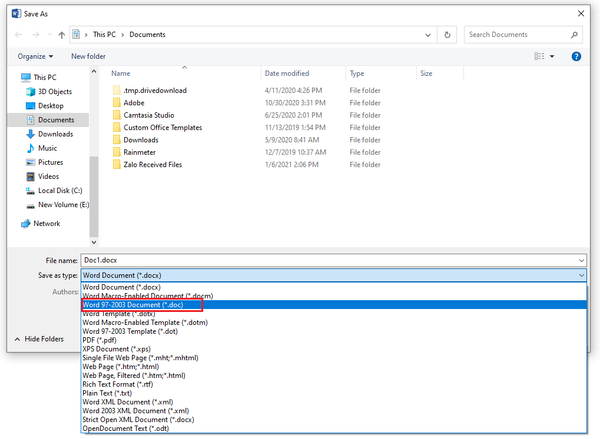
Task: Sort files by Date modified column
Action: click(x=287, y=74)
